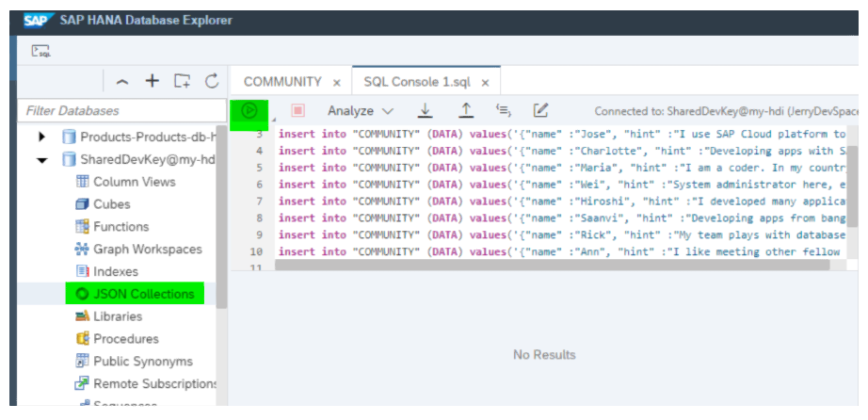Viewport: 868px width, 420px height.
Task: Place cursor on the "Jose" insert line
Action: (562, 134)
